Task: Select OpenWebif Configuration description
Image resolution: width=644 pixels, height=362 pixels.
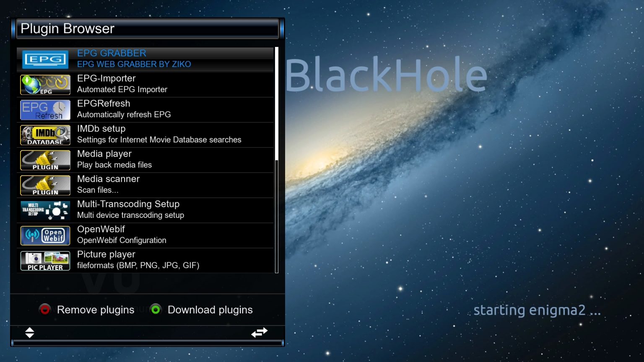Action: tap(122, 240)
